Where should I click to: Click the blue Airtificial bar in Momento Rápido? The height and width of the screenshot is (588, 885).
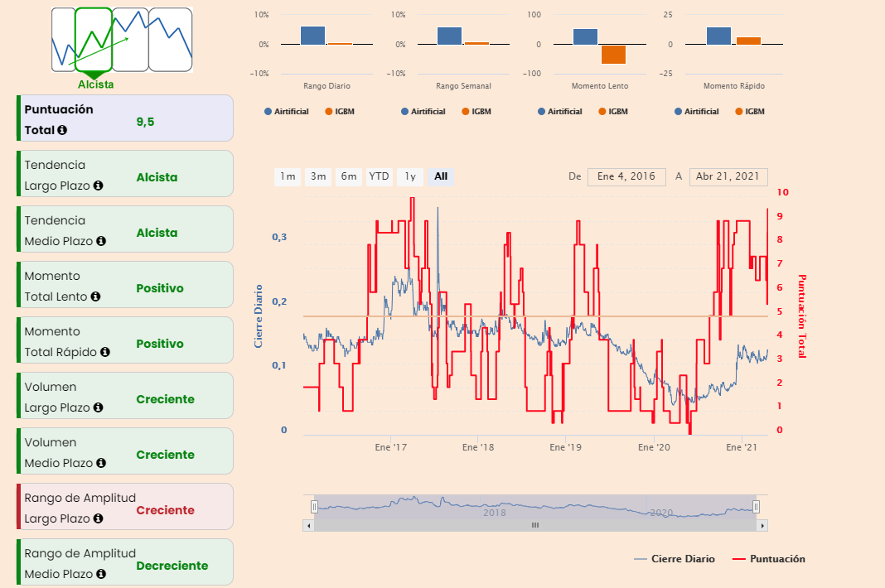pyautogui.click(x=718, y=36)
